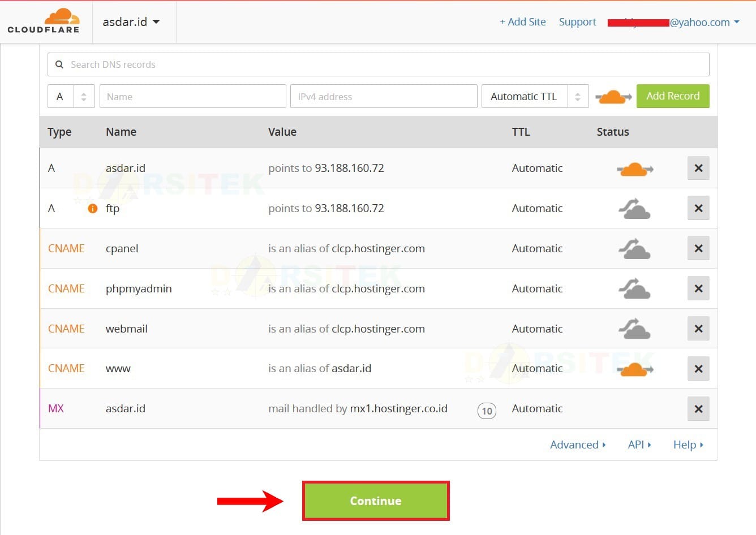The image size is (756, 535).
Task: Toggle the proxy cloud for webmail record
Action: 634,329
